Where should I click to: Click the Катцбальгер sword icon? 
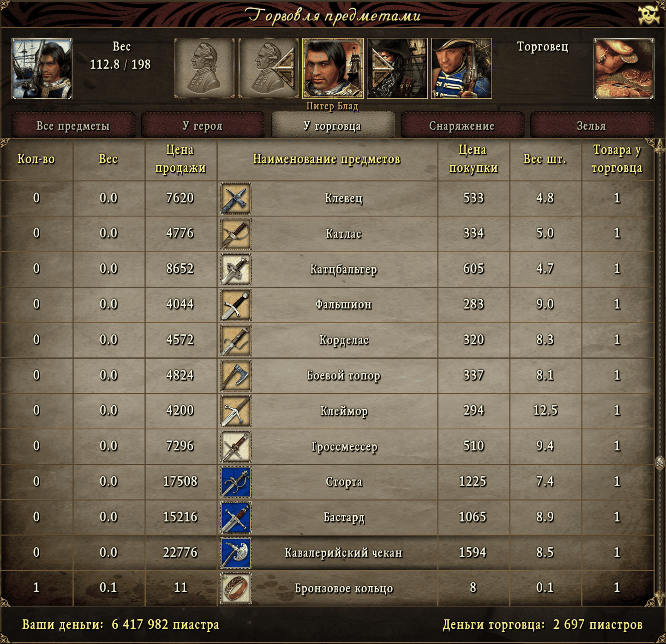236,270
